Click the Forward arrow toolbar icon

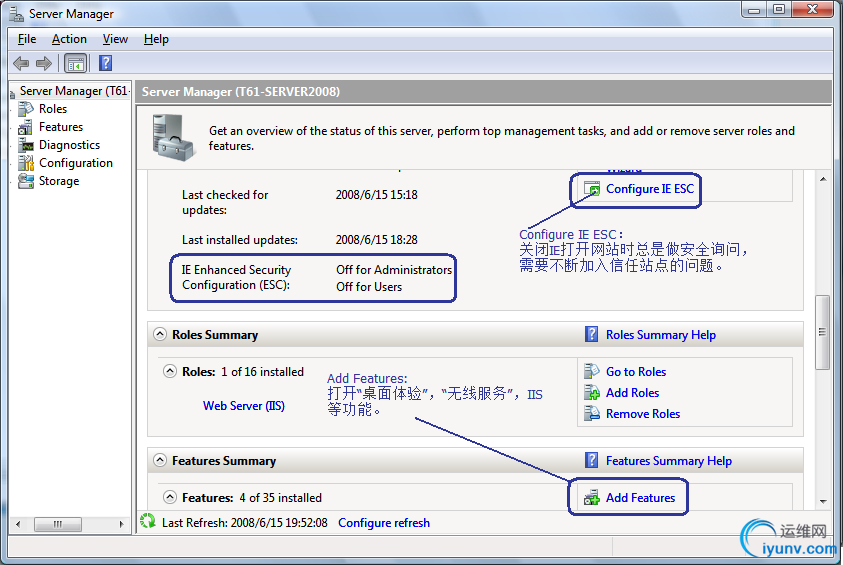[44, 63]
